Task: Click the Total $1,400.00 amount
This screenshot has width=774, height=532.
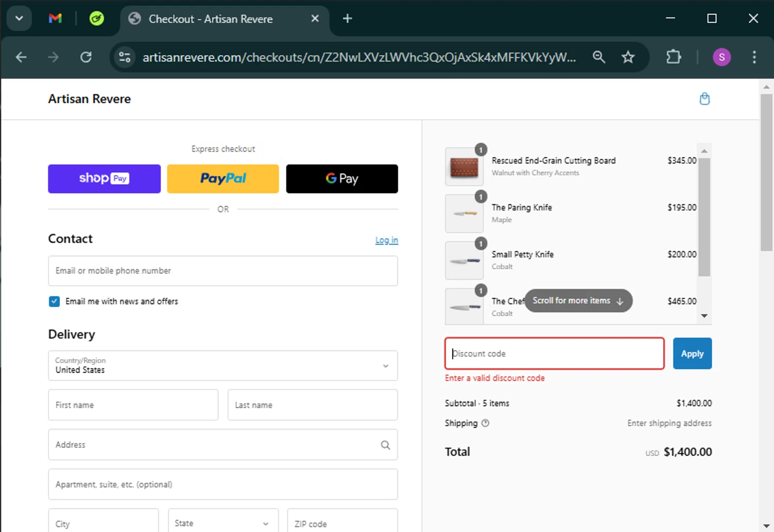Action: click(688, 452)
